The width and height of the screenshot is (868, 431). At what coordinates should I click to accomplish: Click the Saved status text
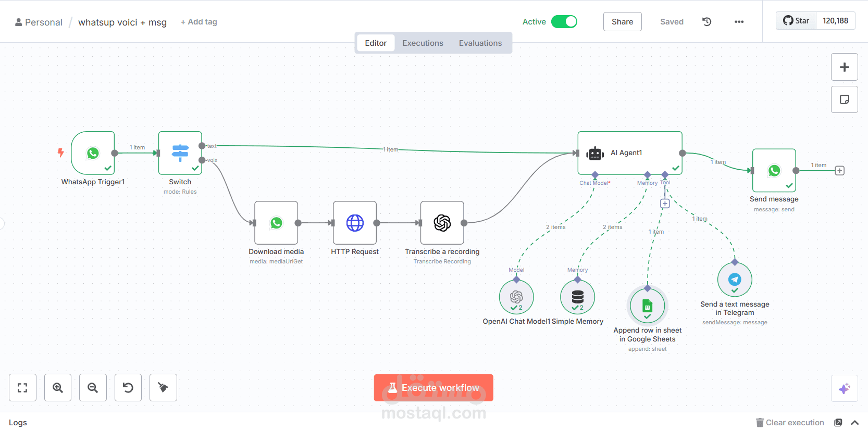tap(672, 22)
